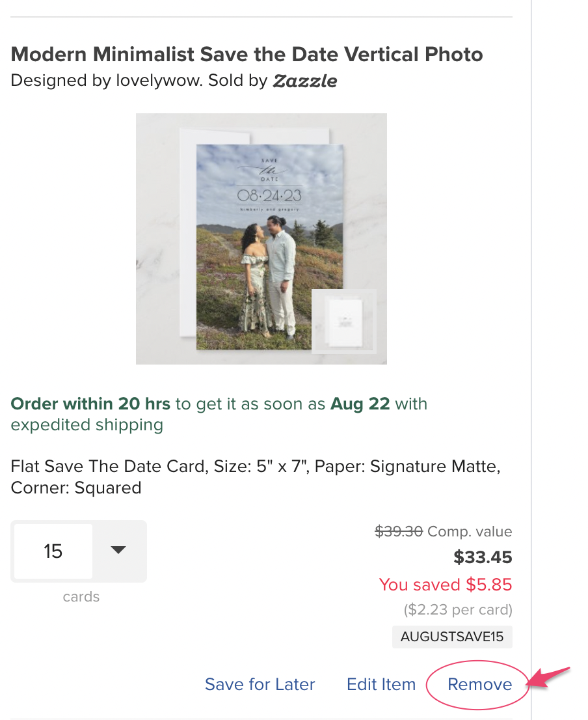Click the $33.45 item price
The width and height of the screenshot is (588, 720).
point(483,557)
